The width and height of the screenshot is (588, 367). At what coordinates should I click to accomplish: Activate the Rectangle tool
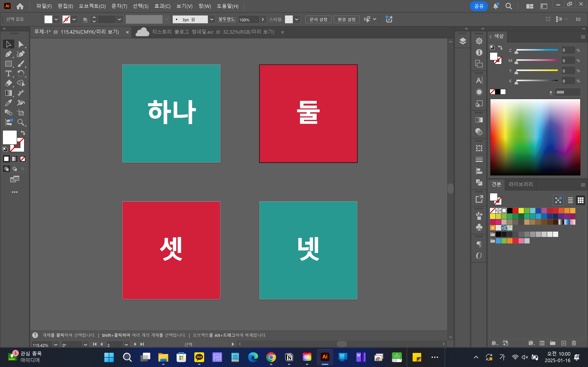pyautogui.click(x=9, y=64)
